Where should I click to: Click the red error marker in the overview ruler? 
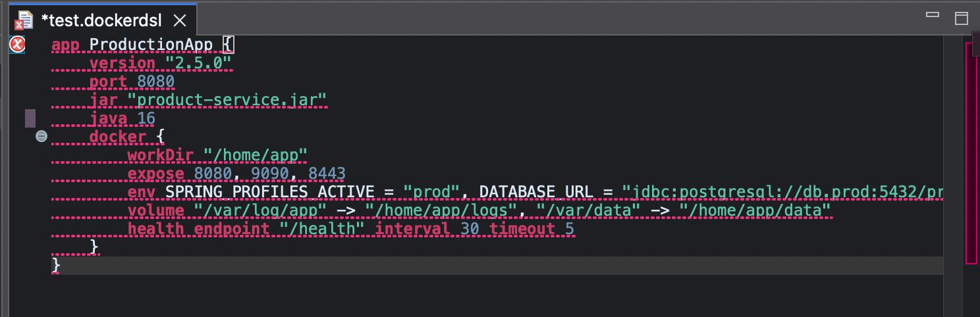(972, 153)
